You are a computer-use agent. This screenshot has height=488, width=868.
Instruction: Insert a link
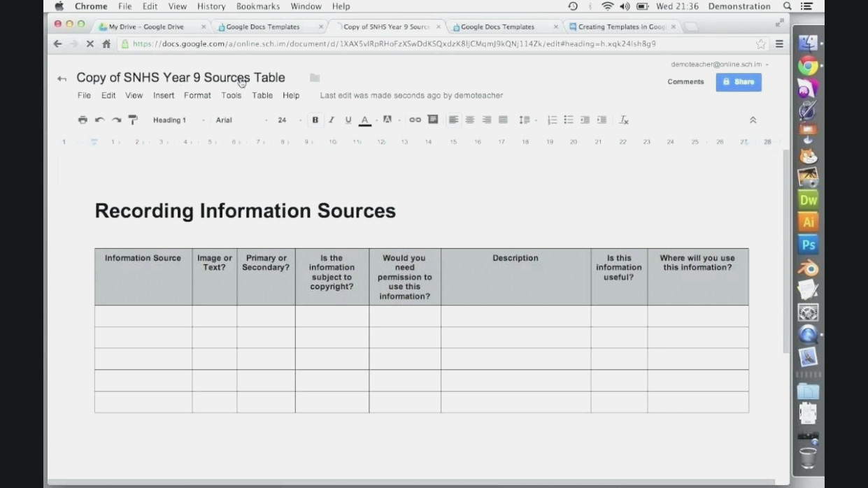click(415, 120)
